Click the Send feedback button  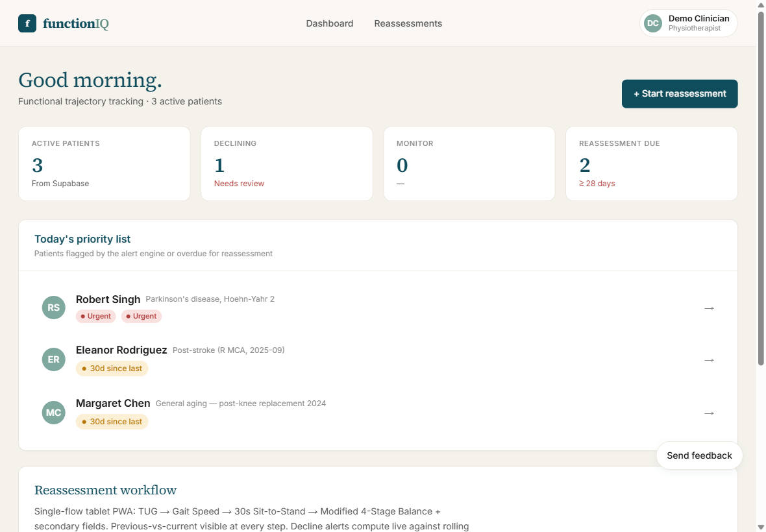click(699, 455)
